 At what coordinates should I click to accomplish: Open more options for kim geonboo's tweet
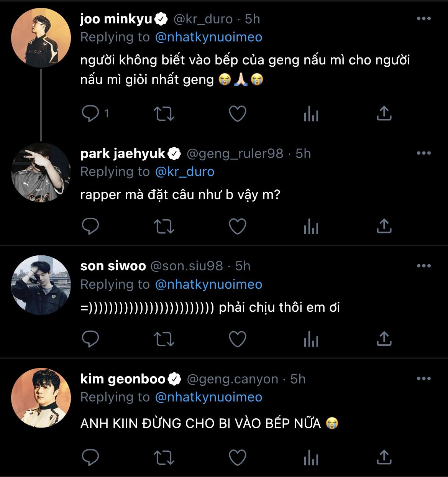(423, 379)
